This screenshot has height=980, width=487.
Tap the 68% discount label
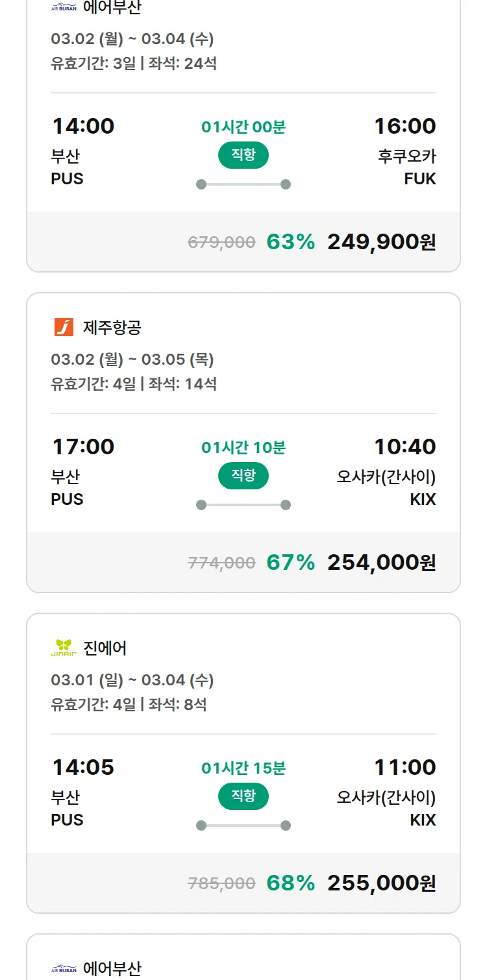point(290,883)
